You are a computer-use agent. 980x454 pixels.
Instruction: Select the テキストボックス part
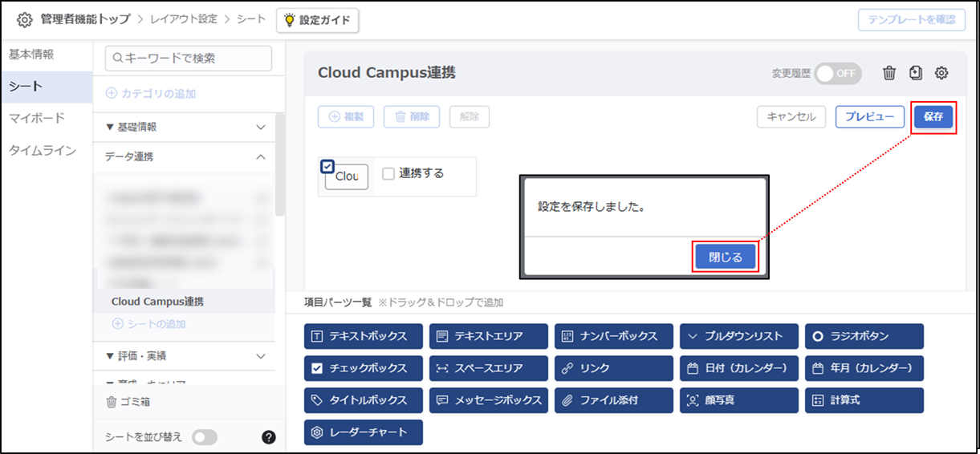[x=364, y=336]
